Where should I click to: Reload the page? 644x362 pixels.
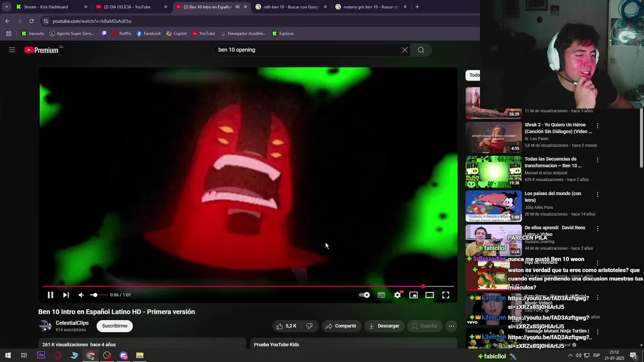coord(31,21)
